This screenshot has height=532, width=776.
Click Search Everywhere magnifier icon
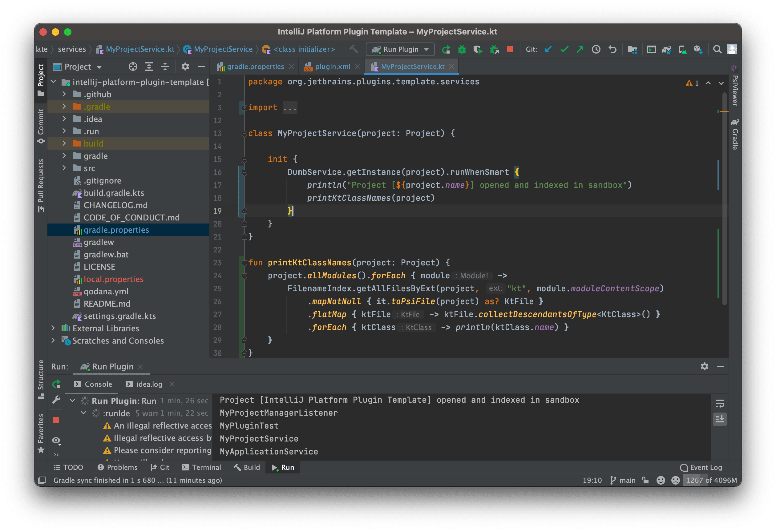[717, 49]
